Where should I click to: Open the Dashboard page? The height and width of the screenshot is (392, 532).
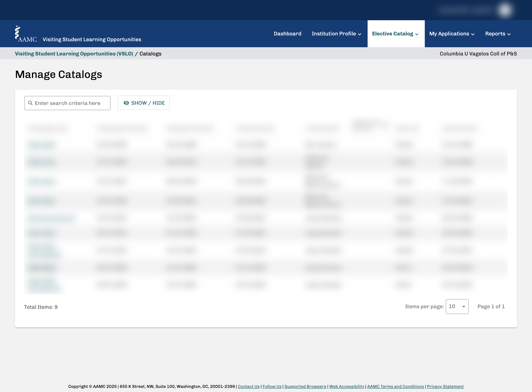pos(288,34)
